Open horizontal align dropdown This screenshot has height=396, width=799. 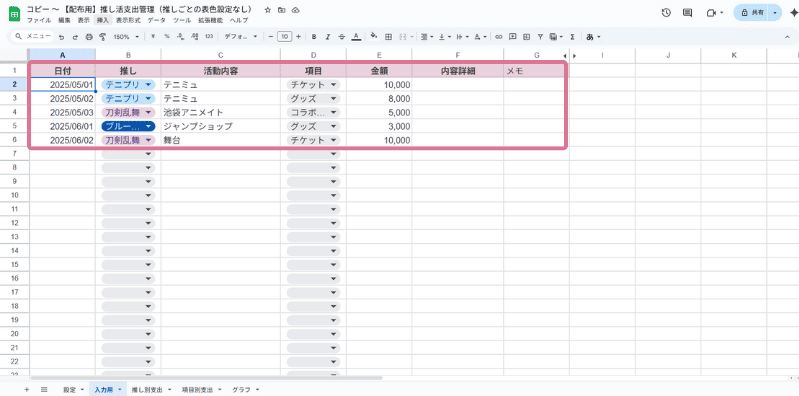tap(427, 37)
